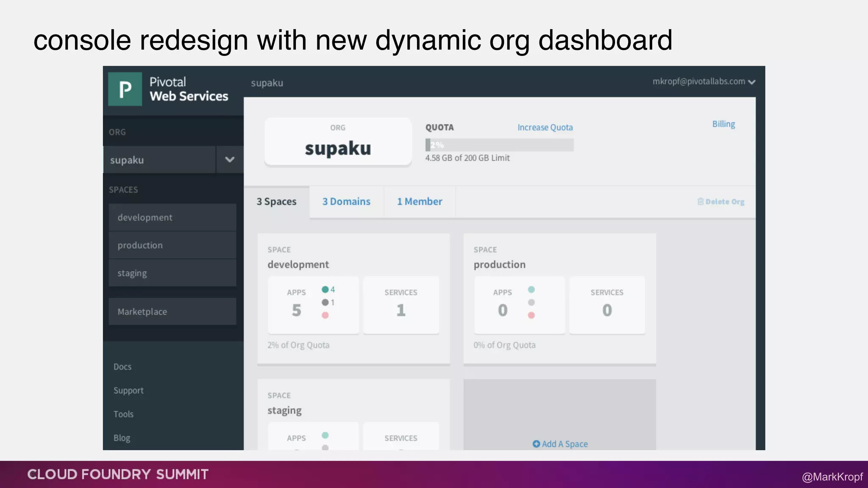
Task: Open the production space in the sidebar
Action: coord(172,245)
